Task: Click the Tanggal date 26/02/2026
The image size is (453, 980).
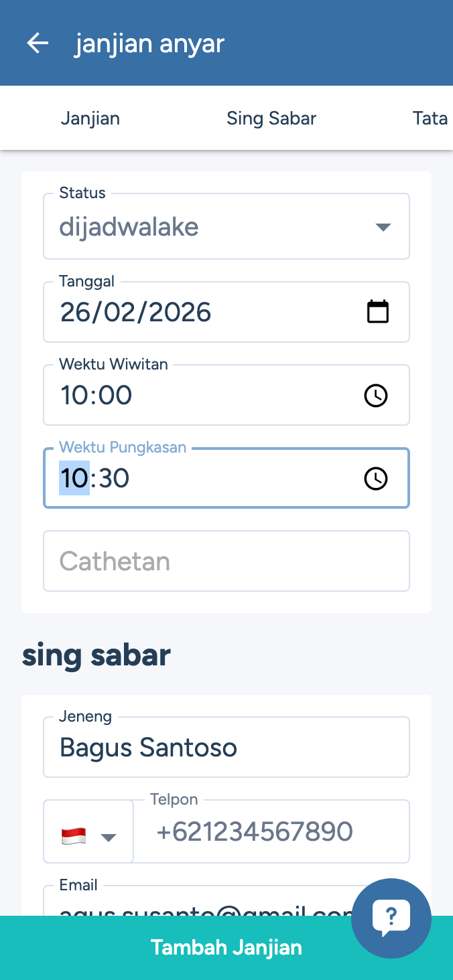Action: tap(136, 313)
